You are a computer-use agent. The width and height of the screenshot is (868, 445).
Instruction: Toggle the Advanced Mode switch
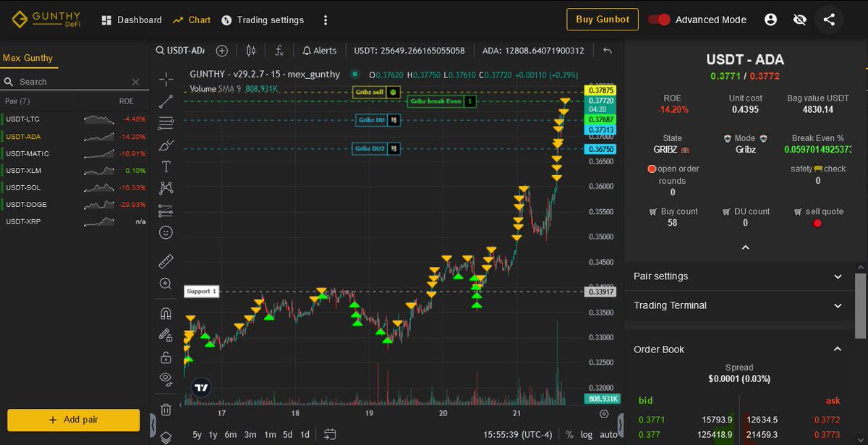point(659,20)
